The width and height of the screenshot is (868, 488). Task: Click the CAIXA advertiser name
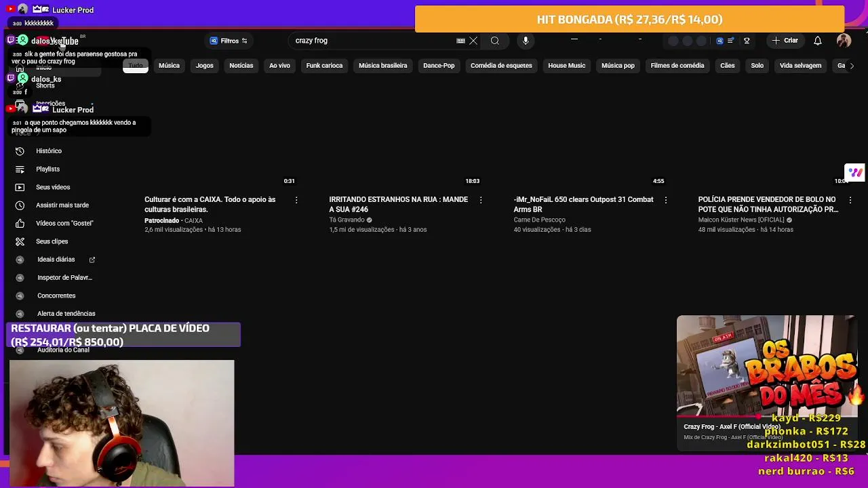click(x=193, y=221)
